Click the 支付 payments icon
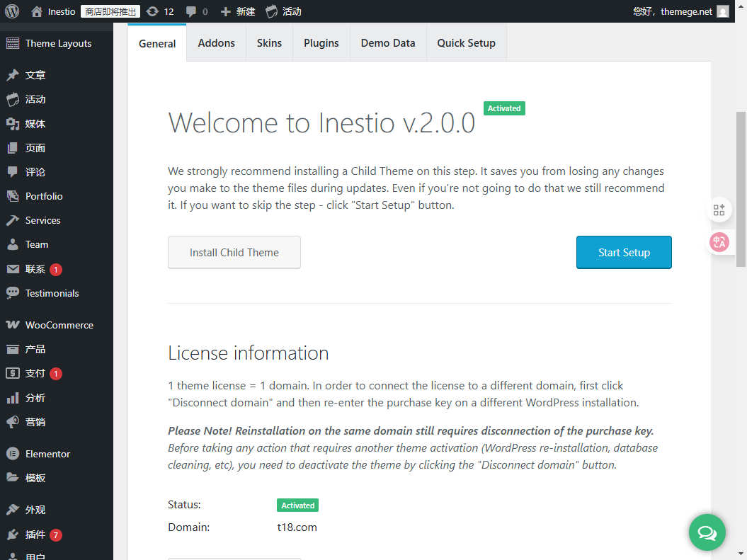The width and height of the screenshot is (747, 560). (x=13, y=373)
